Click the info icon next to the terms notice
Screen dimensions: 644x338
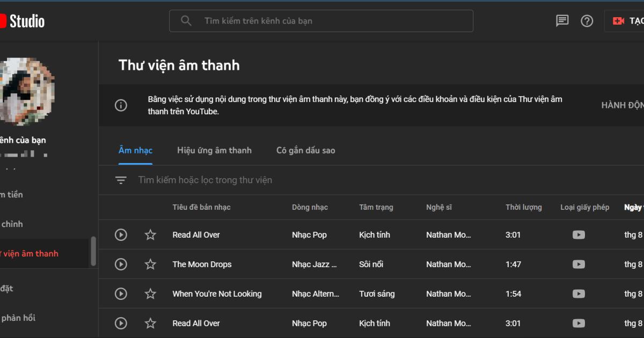[121, 105]
